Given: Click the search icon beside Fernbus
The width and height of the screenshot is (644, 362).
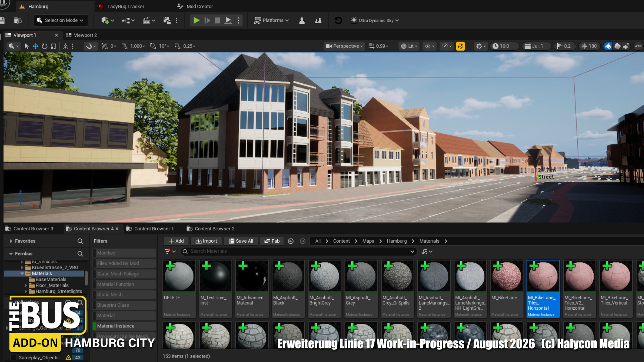Looking at the screenshot, I should pos(80,254).
